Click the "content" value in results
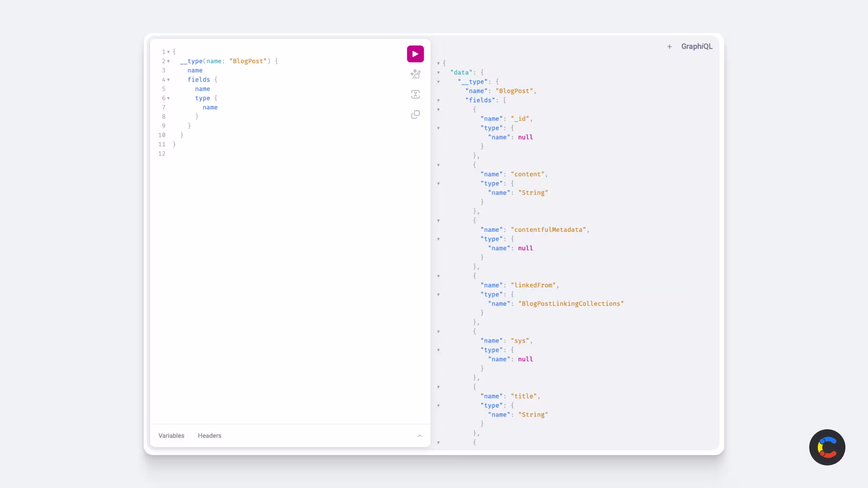Viewport: 868px width, 488px height. pos(528,174)
